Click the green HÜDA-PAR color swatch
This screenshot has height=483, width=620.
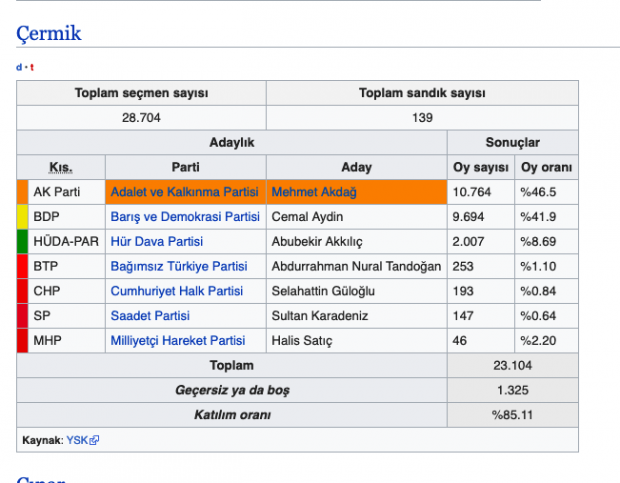pos(22,242)
